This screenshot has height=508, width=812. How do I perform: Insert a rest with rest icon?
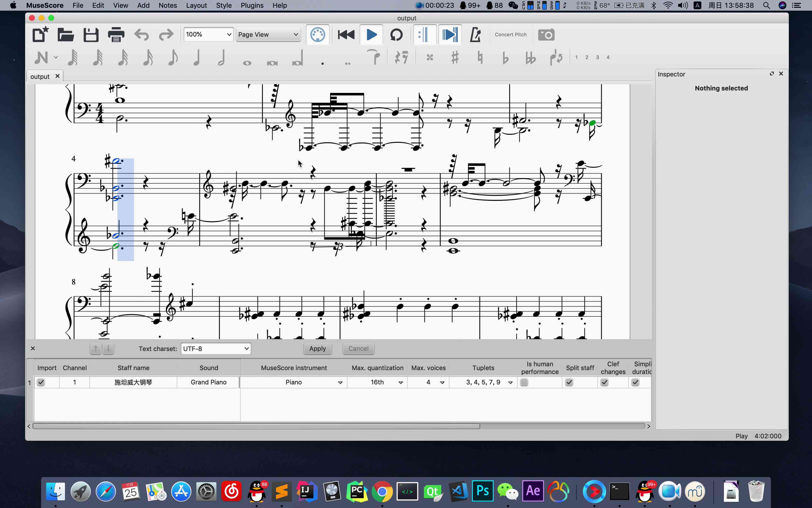(401, 58)
